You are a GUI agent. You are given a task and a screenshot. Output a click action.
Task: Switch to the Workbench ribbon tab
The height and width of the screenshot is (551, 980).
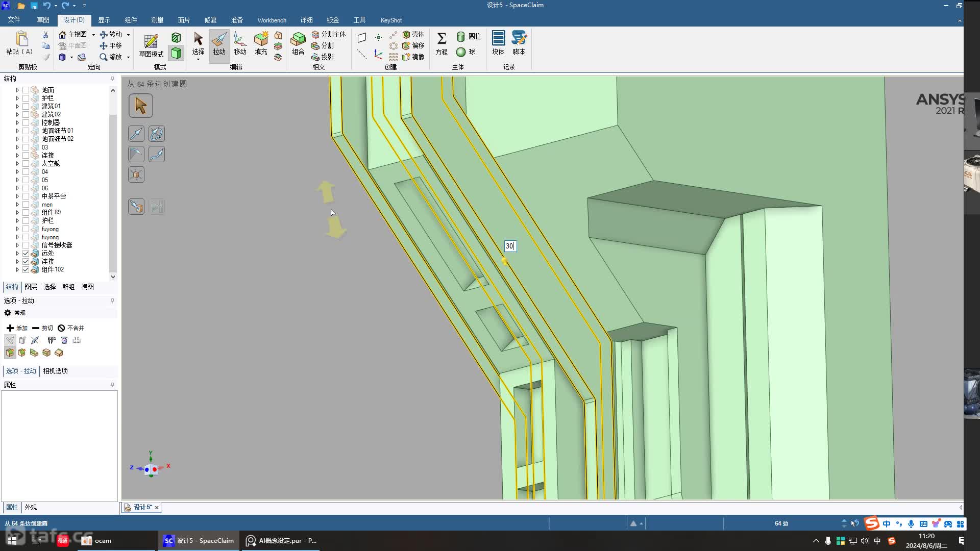(272, 20)
